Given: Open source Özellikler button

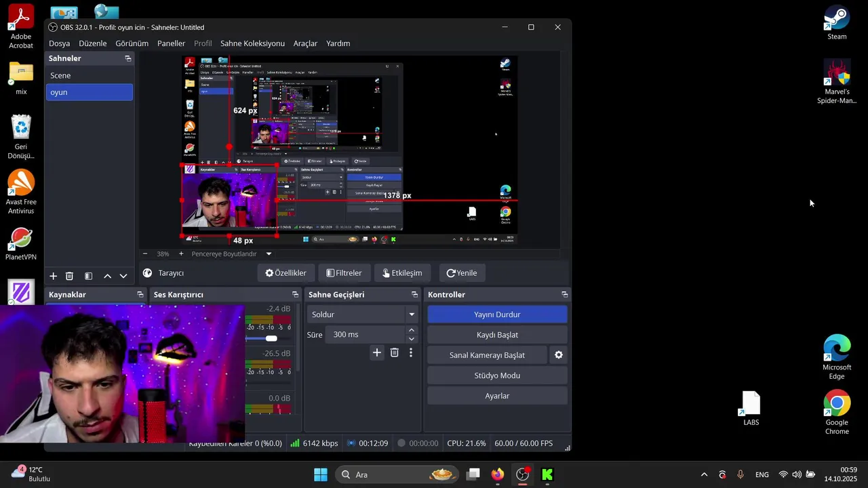Looking at the screenshot, I should click(285, 273).
